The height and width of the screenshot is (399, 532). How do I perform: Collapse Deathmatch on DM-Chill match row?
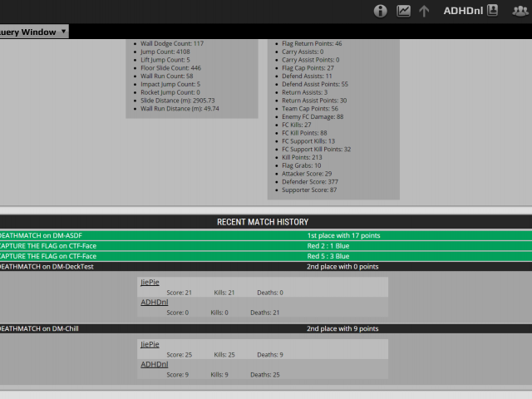tap(265, 328)
